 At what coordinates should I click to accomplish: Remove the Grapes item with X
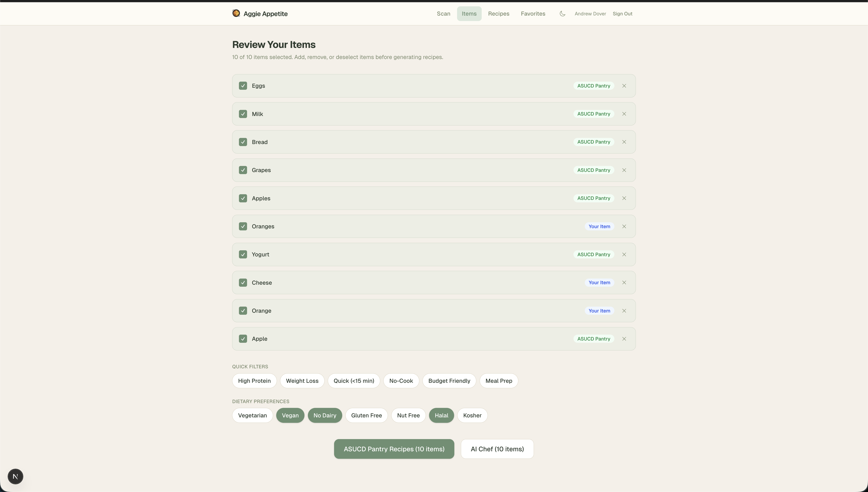coord(624,170)
